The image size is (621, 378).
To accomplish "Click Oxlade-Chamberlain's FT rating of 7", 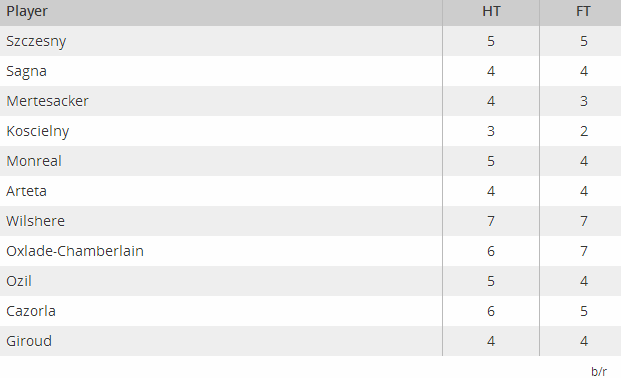I will pyautogui.click(x=584, y=251).
